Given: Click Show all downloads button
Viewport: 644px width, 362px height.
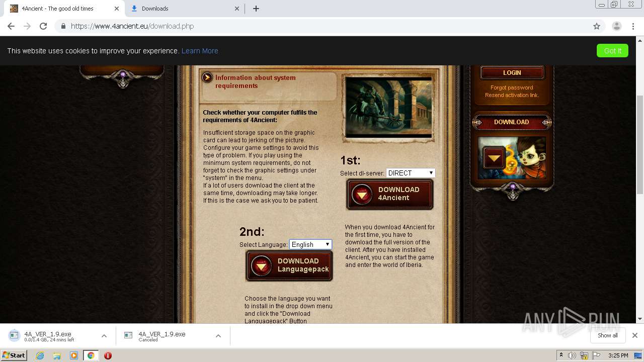Looking at the screenshot, I should point(608,335).
